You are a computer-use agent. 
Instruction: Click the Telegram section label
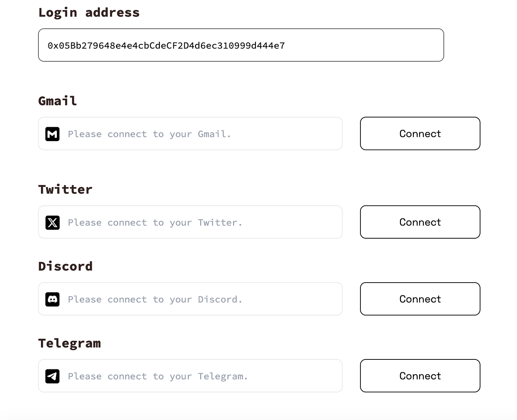point(69,343)
